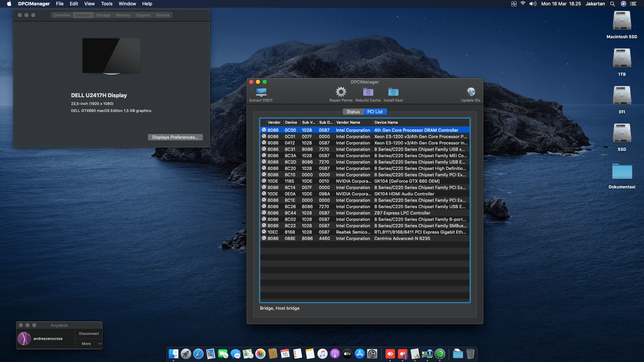Switch to the Status tab in DPCIManager
The width and height of the screenshot is (644, 362).
tap(353, 112)
